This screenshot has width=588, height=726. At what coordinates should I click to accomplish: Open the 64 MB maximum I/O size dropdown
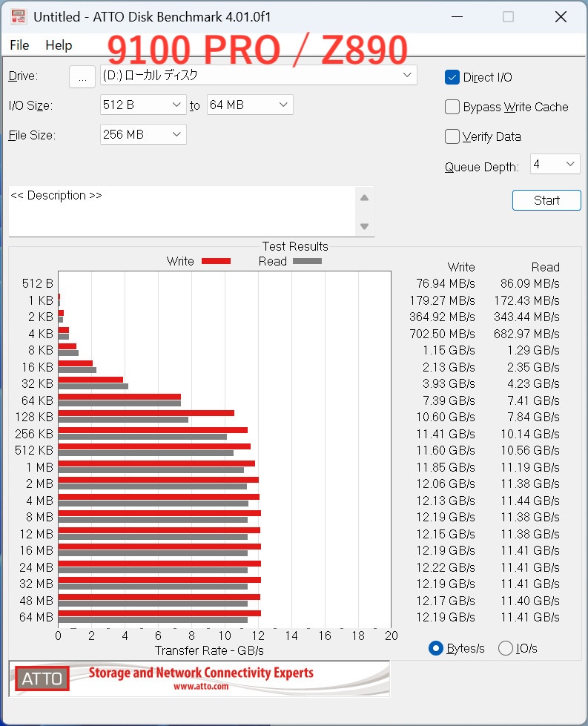point(250,105)
